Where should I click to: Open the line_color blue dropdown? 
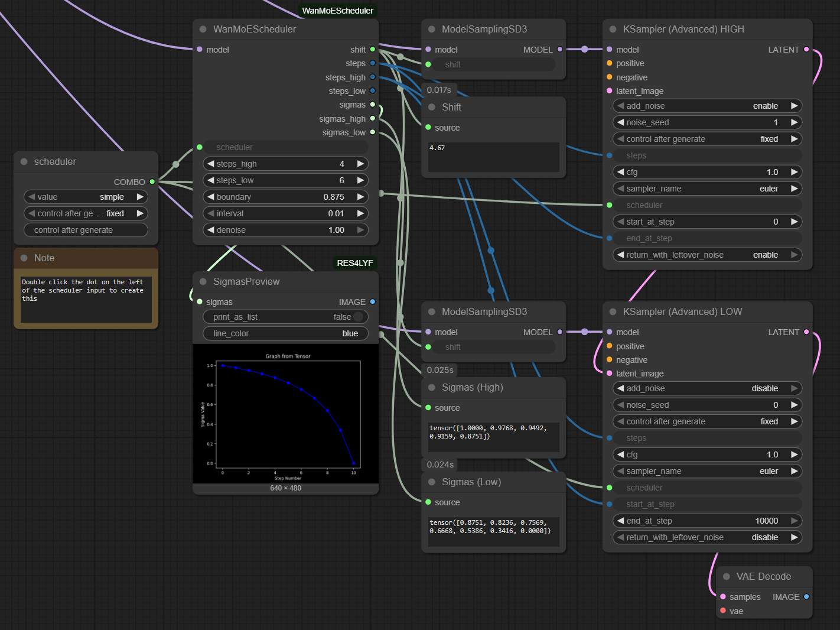285,333
